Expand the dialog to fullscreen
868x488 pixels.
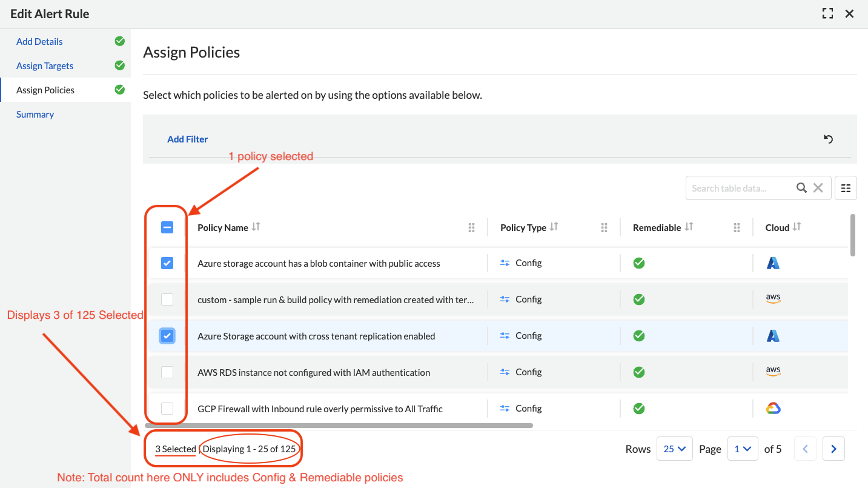(827, 13)
